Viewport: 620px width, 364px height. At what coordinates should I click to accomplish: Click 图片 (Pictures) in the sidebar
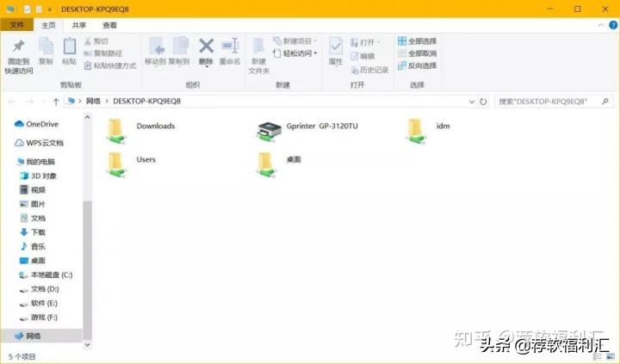pos(33,204)
